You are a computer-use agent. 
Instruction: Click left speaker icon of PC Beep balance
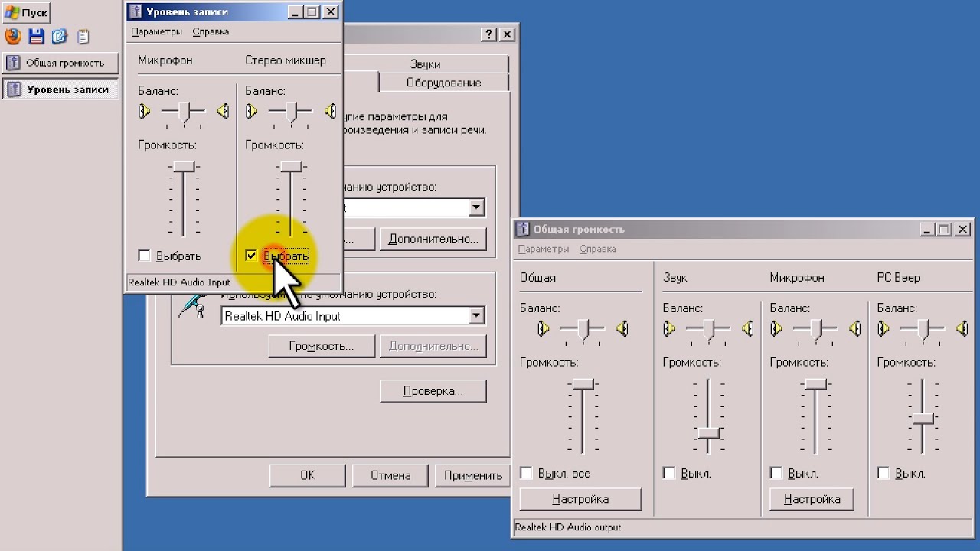click(x=884, y=329)
